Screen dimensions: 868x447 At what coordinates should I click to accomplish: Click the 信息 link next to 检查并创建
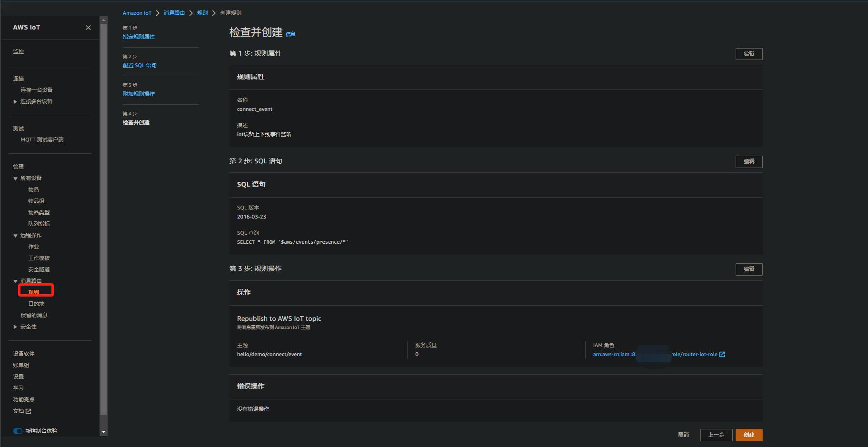point(290,34)
